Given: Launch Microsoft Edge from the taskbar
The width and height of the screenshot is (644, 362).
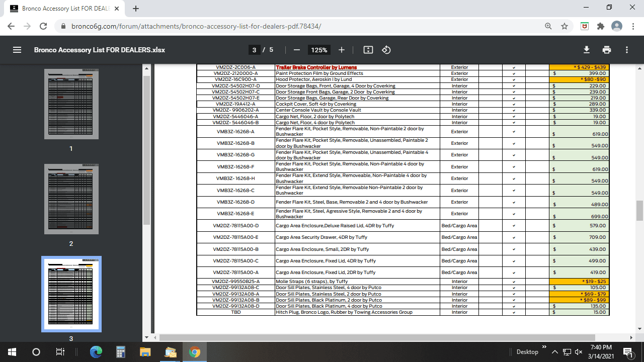Looking at the screenshot, I should pos(96,352).
